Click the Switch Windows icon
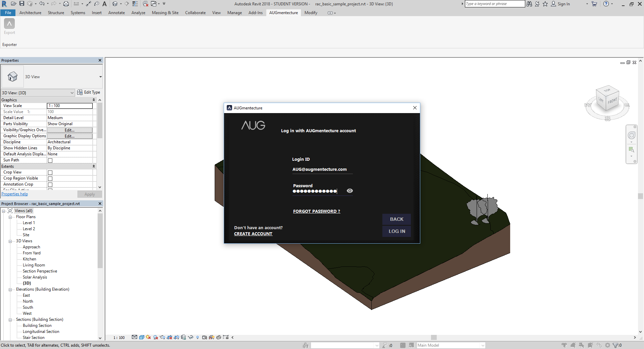644x349 pixels. pyautogui.click(x=154, y=4)
